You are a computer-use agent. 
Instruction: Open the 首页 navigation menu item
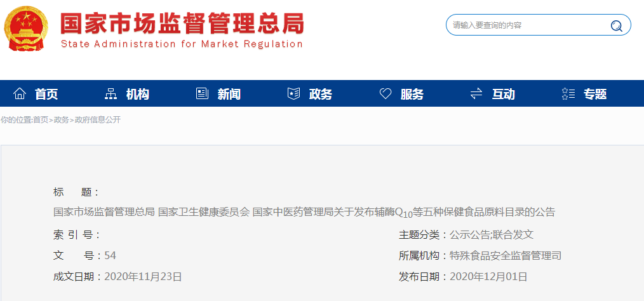(x=46, y=95)
